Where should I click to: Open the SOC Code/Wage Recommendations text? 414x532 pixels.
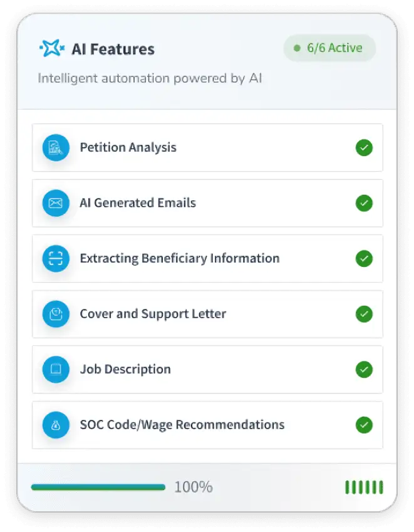(182, 425)
